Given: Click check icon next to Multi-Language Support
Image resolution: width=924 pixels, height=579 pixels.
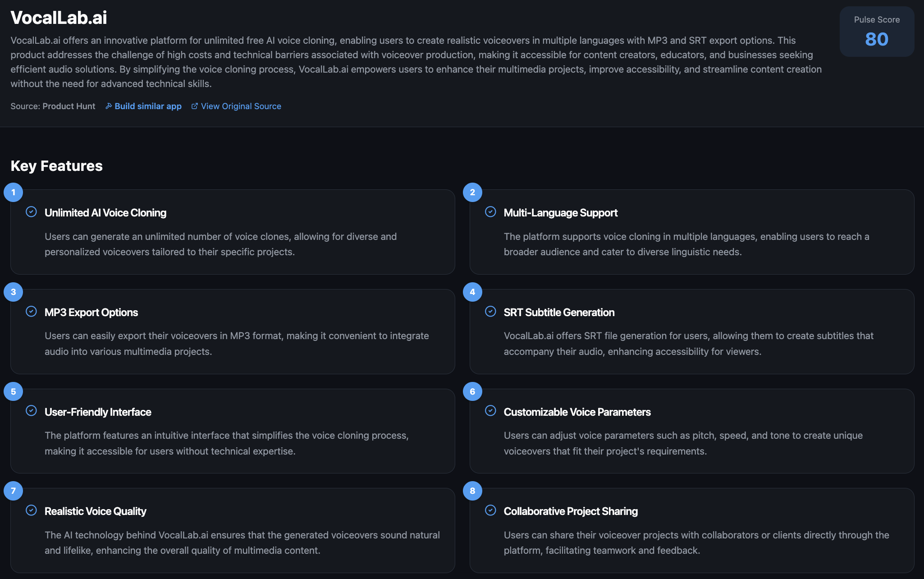Looking at the screenshot, I should click(490, 212).
